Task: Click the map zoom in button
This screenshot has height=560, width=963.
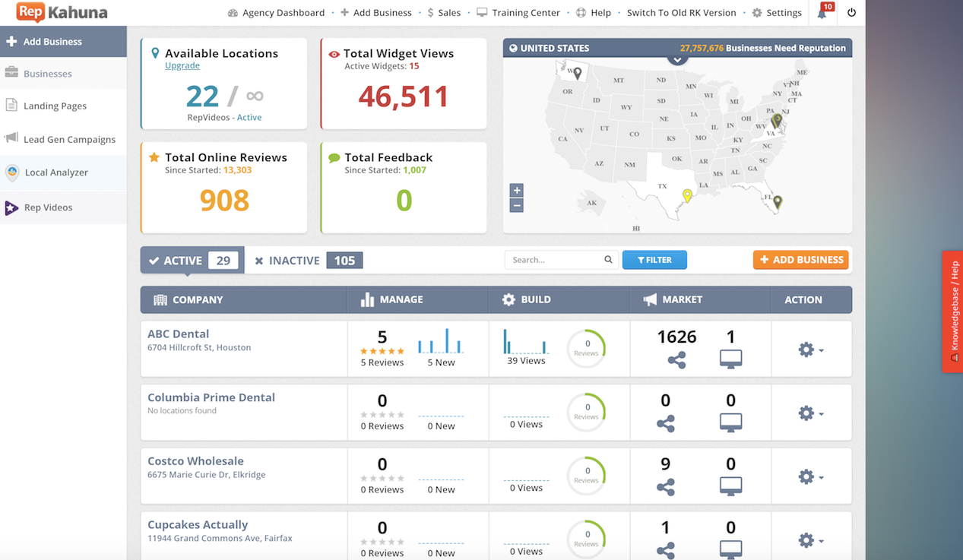Action: tap(516, 191)
